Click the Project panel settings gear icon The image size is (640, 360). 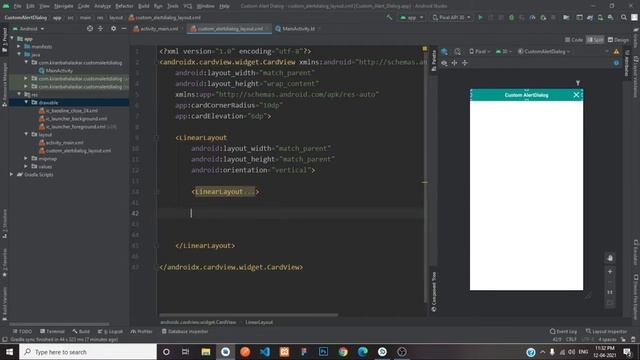click(x=113, y=29)
